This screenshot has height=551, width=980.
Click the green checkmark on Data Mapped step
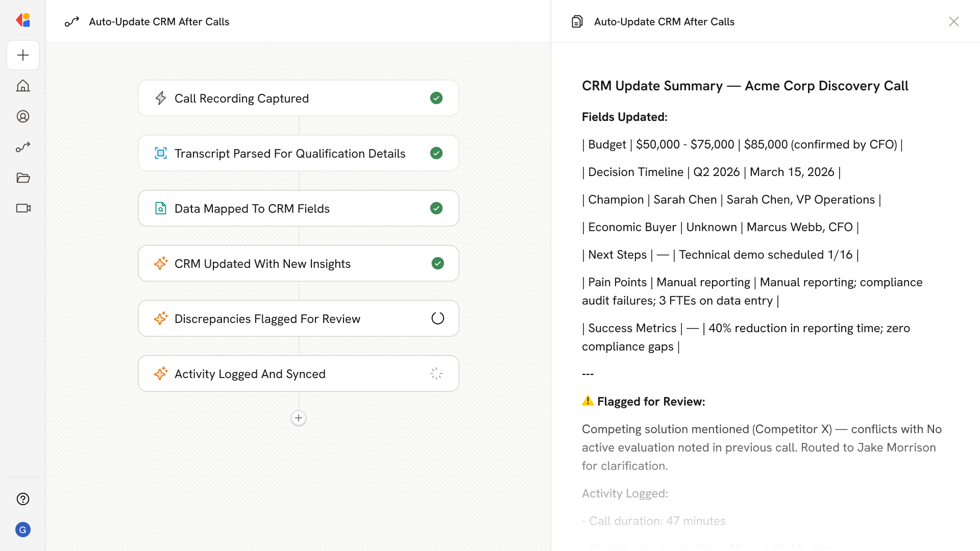[436, 208]
